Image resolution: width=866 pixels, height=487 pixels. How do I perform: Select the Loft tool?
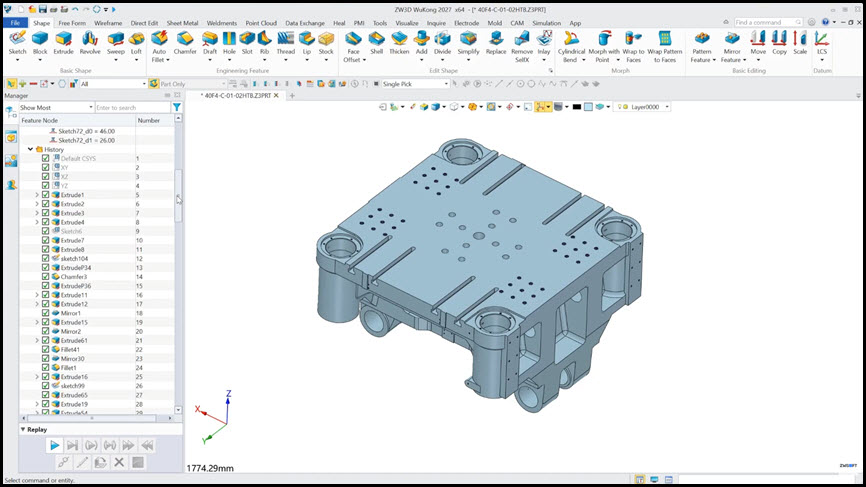tap(136, 43)
